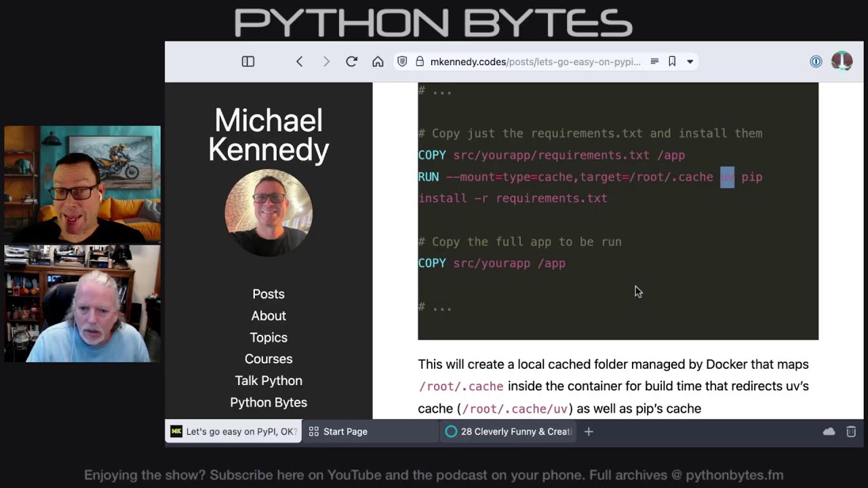
Task: Switch to the 28 Cleverly Funny tab
Action: (509, 431)
